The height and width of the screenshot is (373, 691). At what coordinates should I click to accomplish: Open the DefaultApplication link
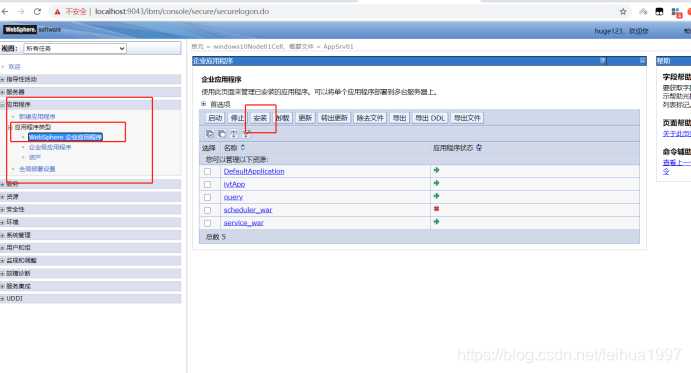tap(254, 171)
